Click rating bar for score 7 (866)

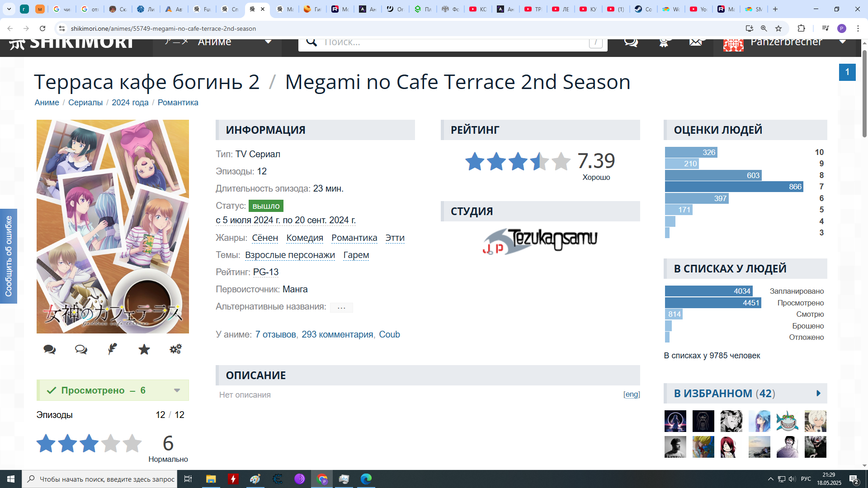click(734, 187)
